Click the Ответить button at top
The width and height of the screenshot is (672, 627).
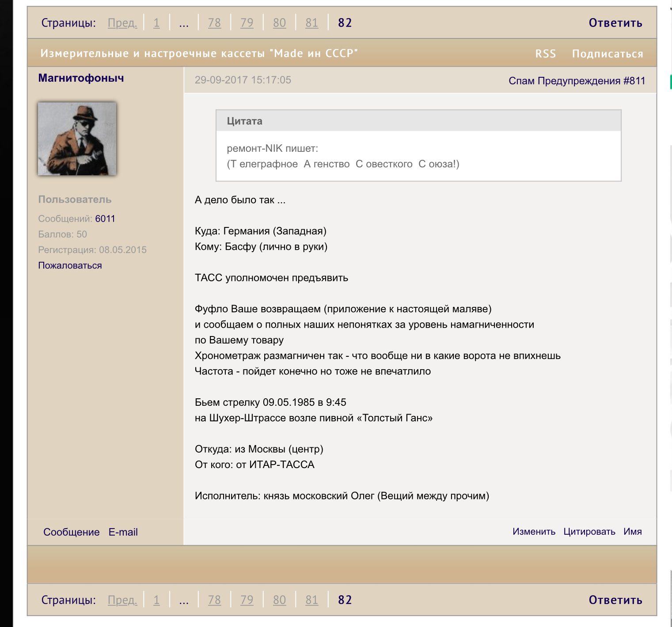click(x=615, y=23)
